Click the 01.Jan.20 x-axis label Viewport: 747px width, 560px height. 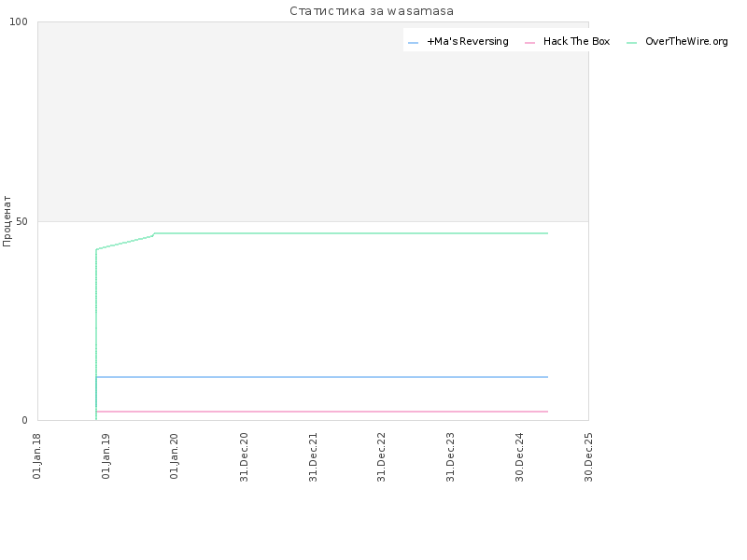point(175,455)
